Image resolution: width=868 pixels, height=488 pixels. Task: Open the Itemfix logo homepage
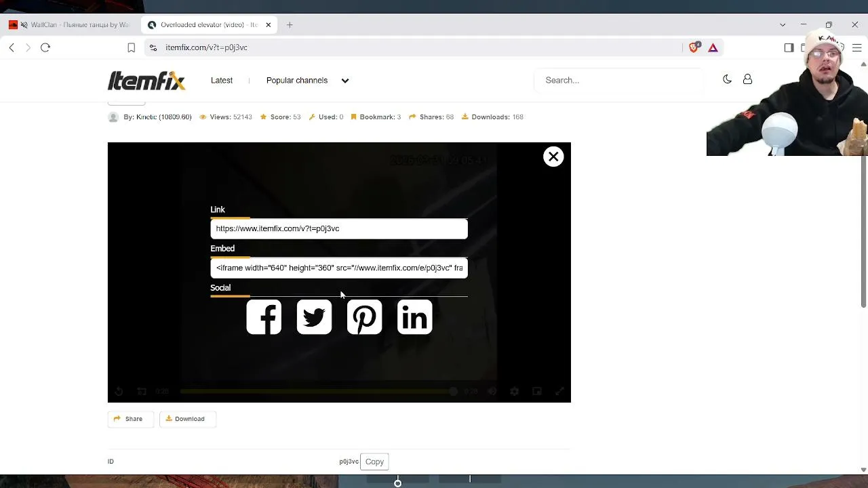pyautogui.click(x=146, y=81)
